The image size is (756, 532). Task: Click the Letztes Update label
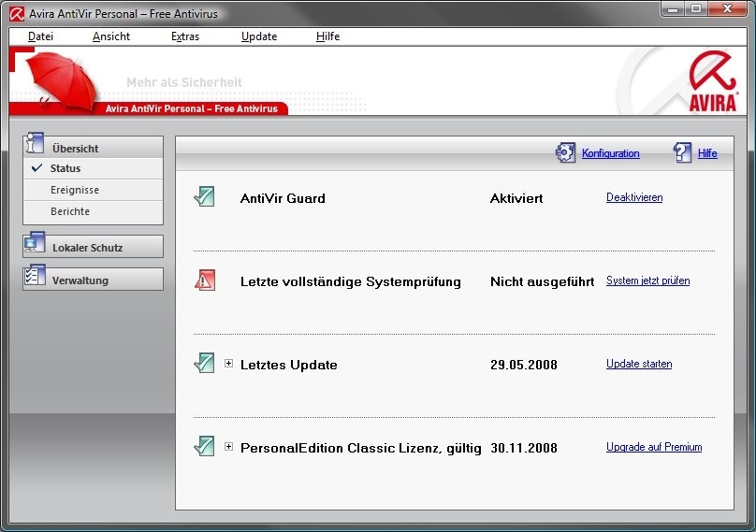289,365
